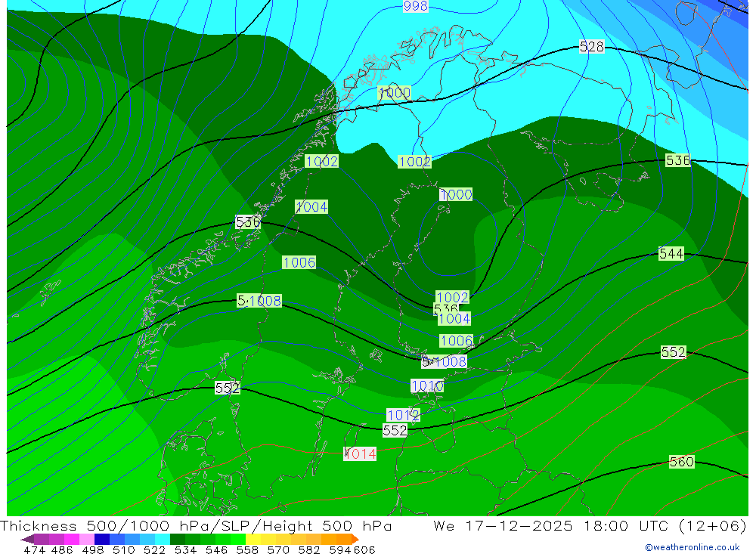Image resolution: width=756 pixels, height=554 pixels.
Task: Click the purple left arrow of legend
Action: [x=27, y=539]
